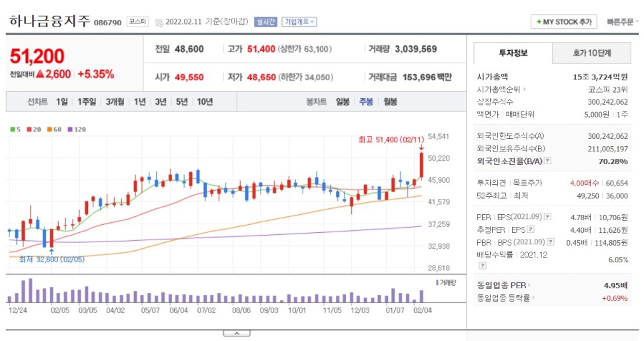644x341 pixels.
Task: Click the 코스피 market badge
Action: tap(137, 22)
